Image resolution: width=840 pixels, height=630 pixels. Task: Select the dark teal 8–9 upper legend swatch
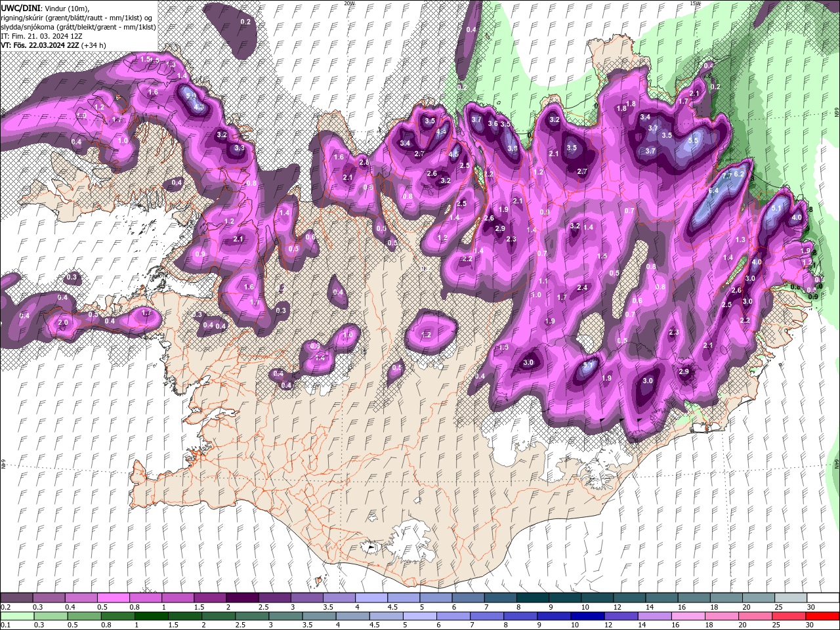tap(533, 598)
